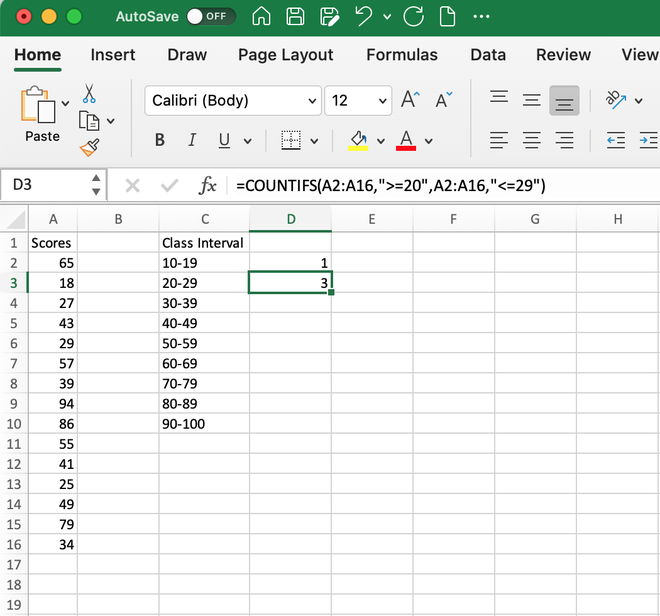Open the Data tab
Viewport: 660px width, 616px height.
pos(488,55)
